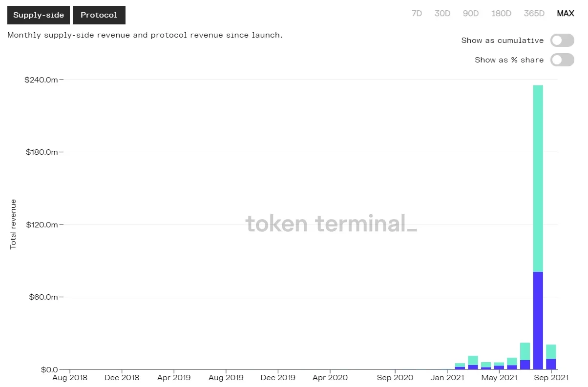588x387 pixels.
Task: Select the MAX time range
Action: (x=566, y=13)
